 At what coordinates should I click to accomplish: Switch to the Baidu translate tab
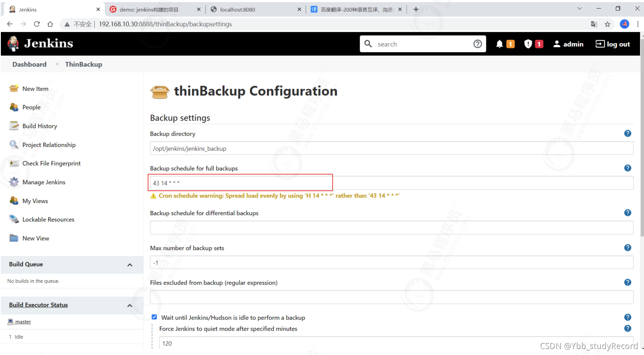point(356,9)
